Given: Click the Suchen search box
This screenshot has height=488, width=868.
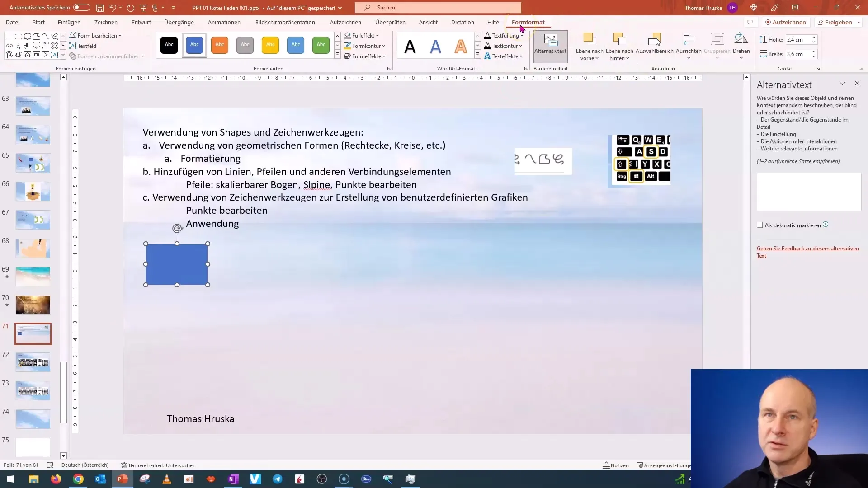Looking at the screenshot, I should click(x=438, y=8).
